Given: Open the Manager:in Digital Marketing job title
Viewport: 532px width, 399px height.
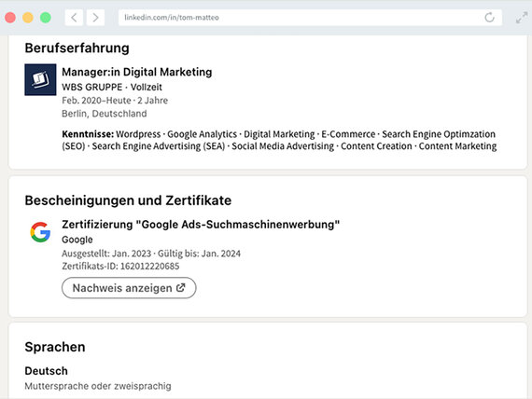Looking at the screenshot, I should [x=136, y=72].
